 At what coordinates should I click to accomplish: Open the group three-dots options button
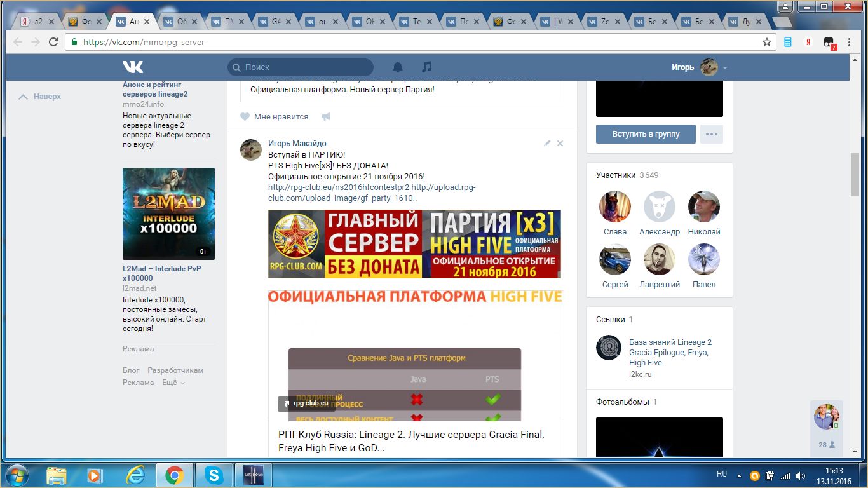[x=712, y=134]
